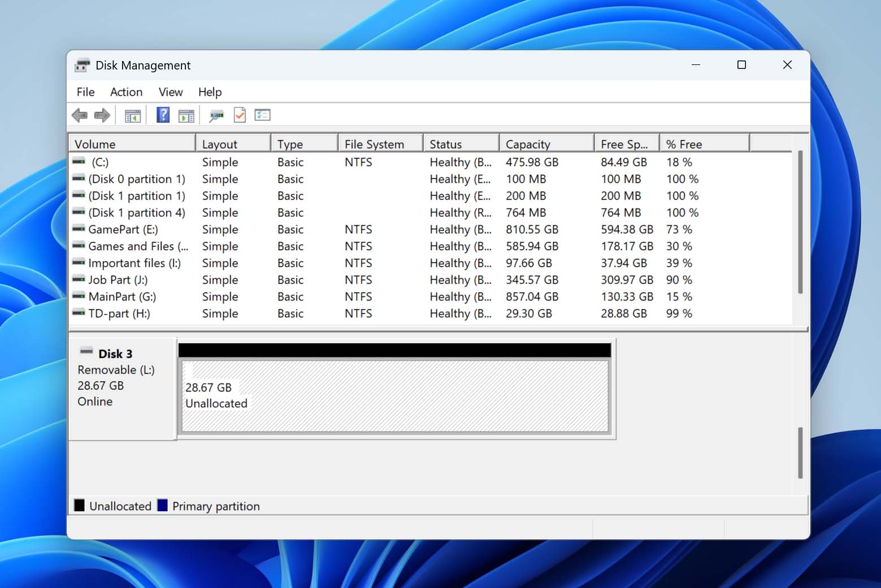Select the 28.67 GB Unallocated partition block
This screenshot has height=588, width=881.
click(x=395, y=397)
